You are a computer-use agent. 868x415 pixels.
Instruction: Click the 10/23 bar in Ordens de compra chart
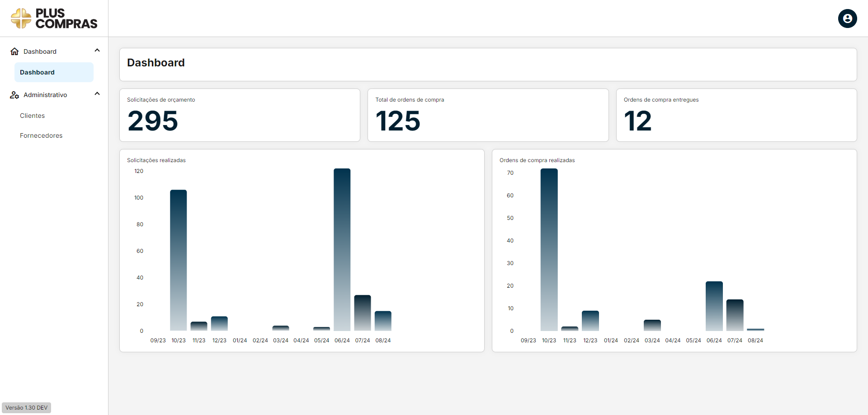(549, 248)
